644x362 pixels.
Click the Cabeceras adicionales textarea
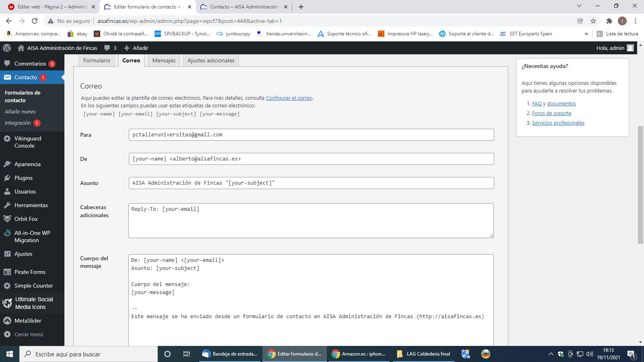pyautogui.click(x=311, y=220)
